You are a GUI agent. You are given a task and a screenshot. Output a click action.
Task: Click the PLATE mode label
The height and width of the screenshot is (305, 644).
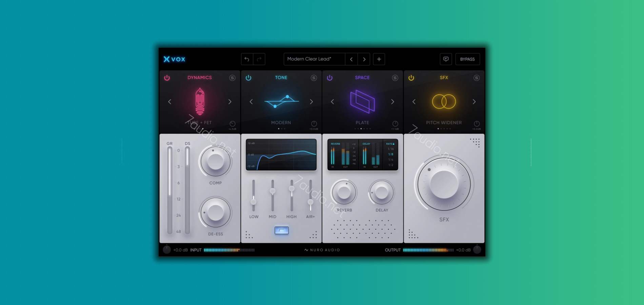click(362, 123)
